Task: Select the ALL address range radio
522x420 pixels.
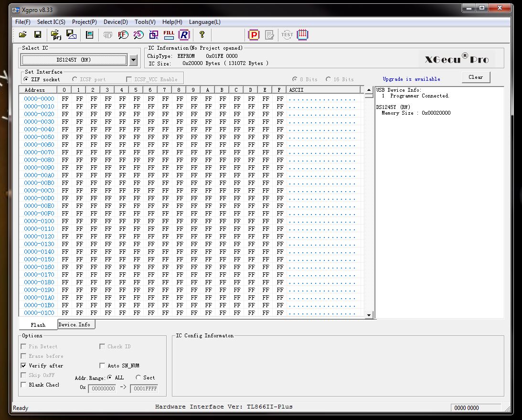Action: (x=109, y=377)
